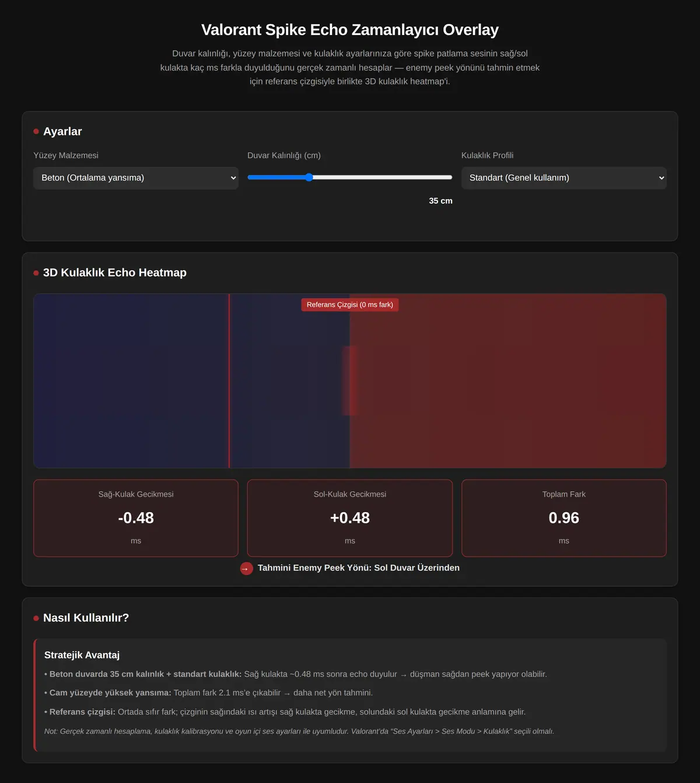Click the Kulaklık Profili label
Viewport: 700px width, 783px height.
488,155
